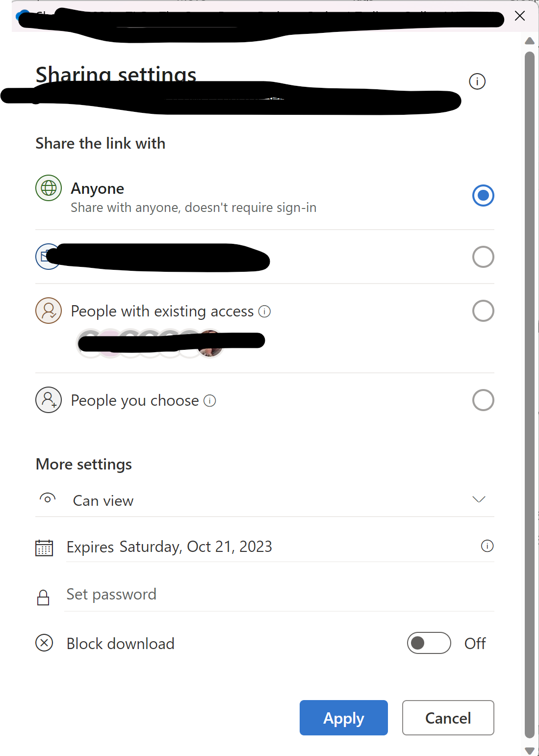This screenshot has height=756, width=539.
Task: Click the info icon beside the Expires row
Action: 487,546
